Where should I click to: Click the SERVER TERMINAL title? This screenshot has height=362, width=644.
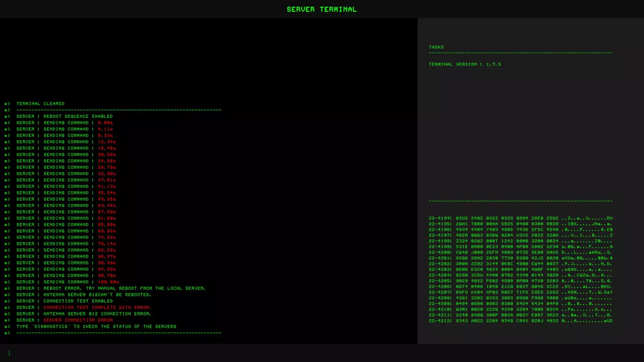pyautogui.click(x=321, y=9)
